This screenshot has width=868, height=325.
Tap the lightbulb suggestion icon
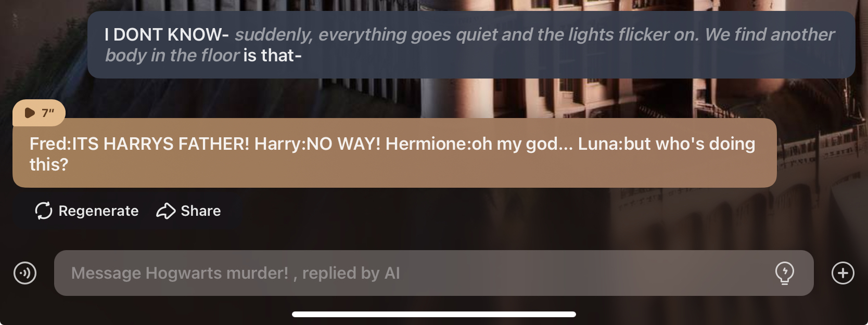(785, 273)
